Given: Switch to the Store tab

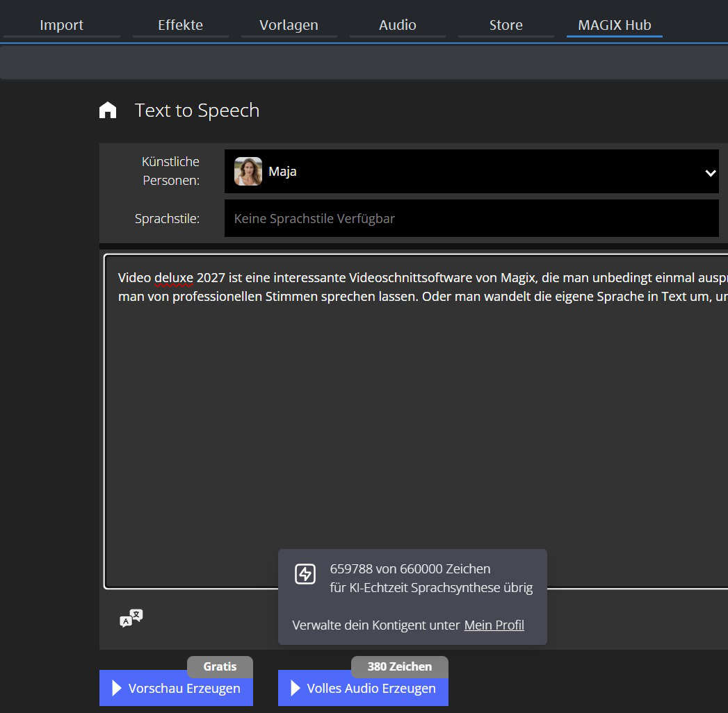Looking at the screenshot, I should coord(506,25).
